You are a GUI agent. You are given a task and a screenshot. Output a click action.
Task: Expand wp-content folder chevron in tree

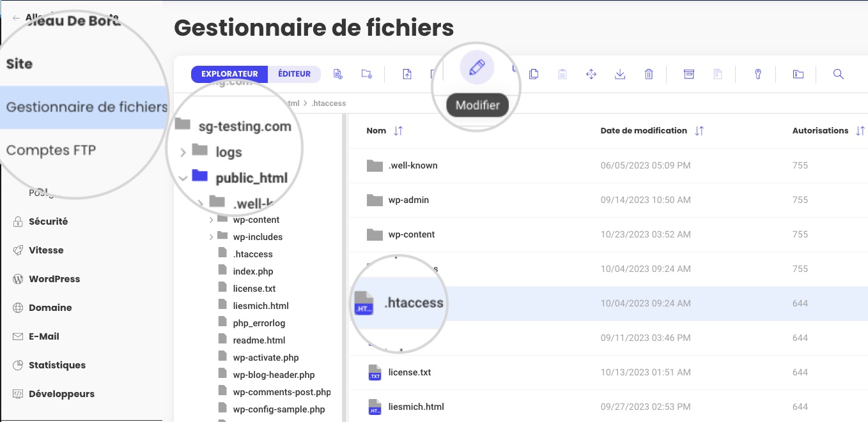(211, 220)
